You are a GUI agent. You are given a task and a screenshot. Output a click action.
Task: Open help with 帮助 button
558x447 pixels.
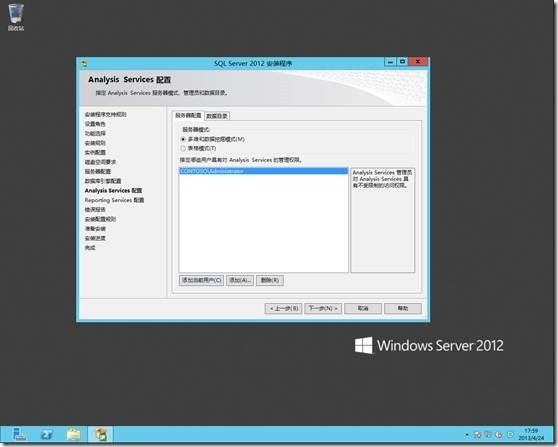[403, 308]
